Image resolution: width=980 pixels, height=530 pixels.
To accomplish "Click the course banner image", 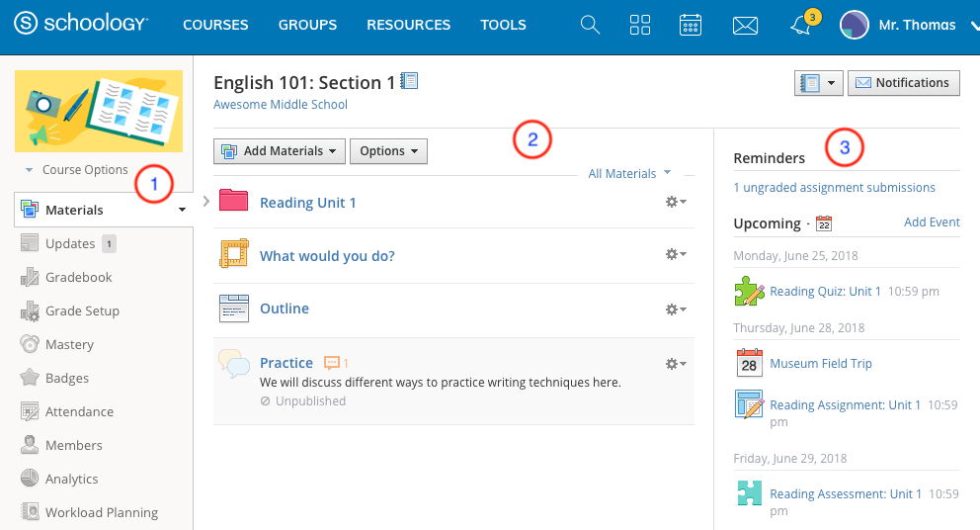I will coord(99,111).
